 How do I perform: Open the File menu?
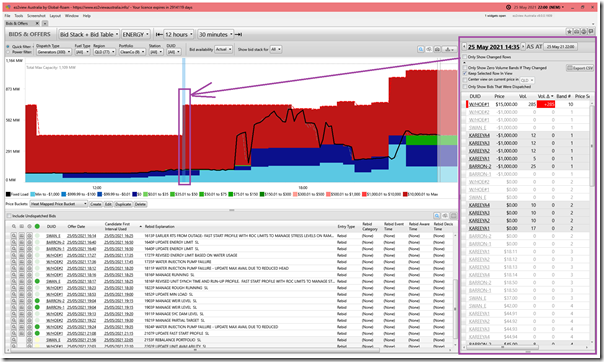(7, 16)
